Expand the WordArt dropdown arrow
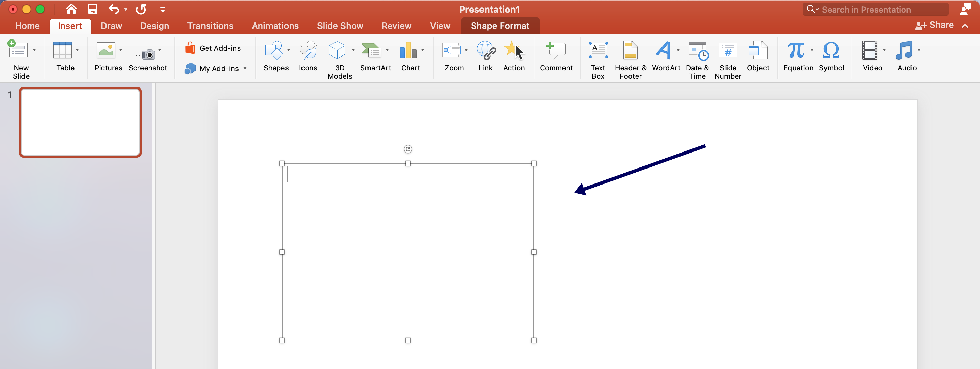980x369 pixels. pos(678,50)
